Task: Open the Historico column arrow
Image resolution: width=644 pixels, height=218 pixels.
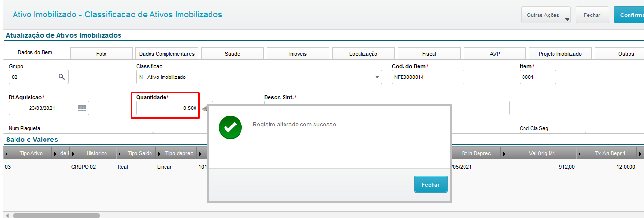Action: (x=74, y=154)
